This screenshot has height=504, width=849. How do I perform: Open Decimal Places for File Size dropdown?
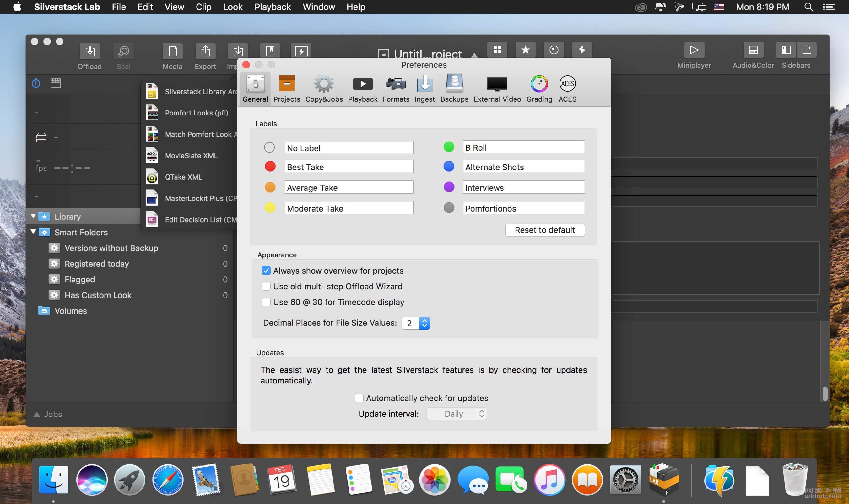(x=415, y=323)
